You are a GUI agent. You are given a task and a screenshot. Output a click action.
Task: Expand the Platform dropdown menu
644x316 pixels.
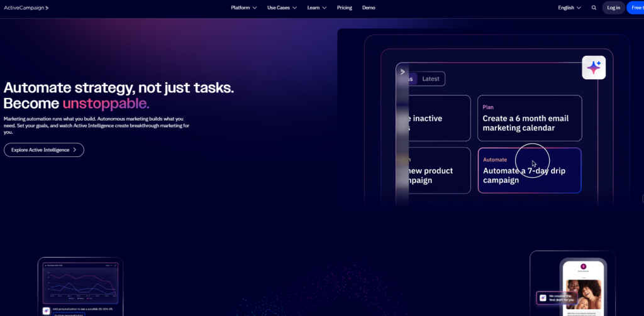244,8
